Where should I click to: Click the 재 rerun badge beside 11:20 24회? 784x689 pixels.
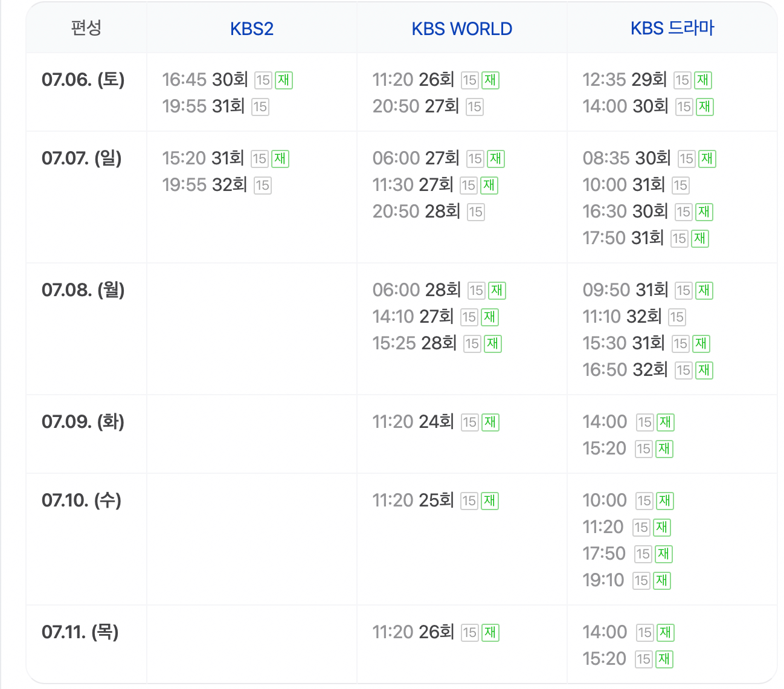pos(490,422)
